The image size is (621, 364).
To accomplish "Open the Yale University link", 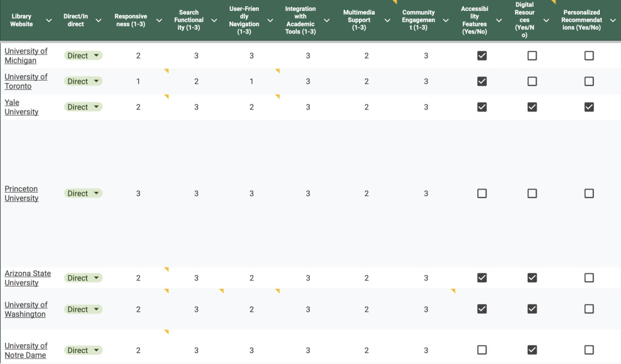I will click(x=21, y=107).
